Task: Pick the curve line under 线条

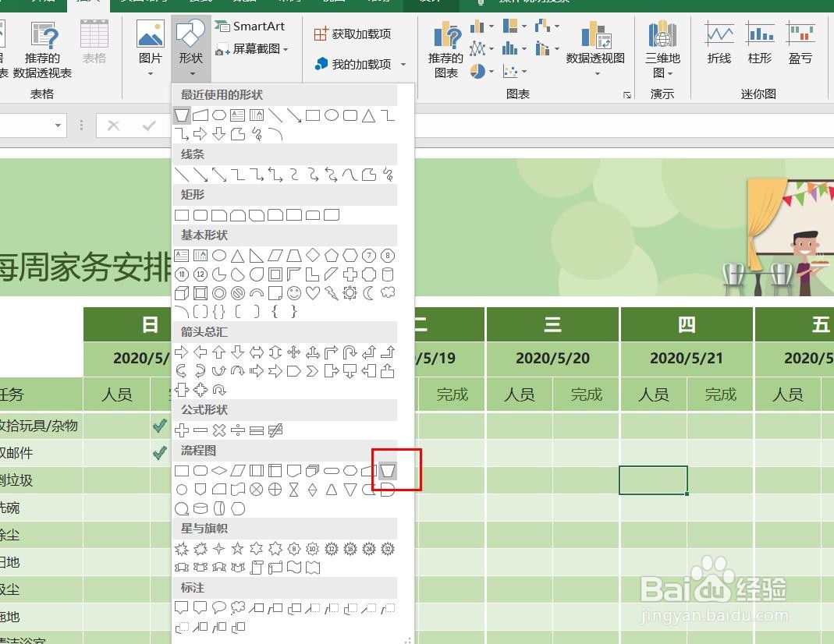Action: (350, 175)
